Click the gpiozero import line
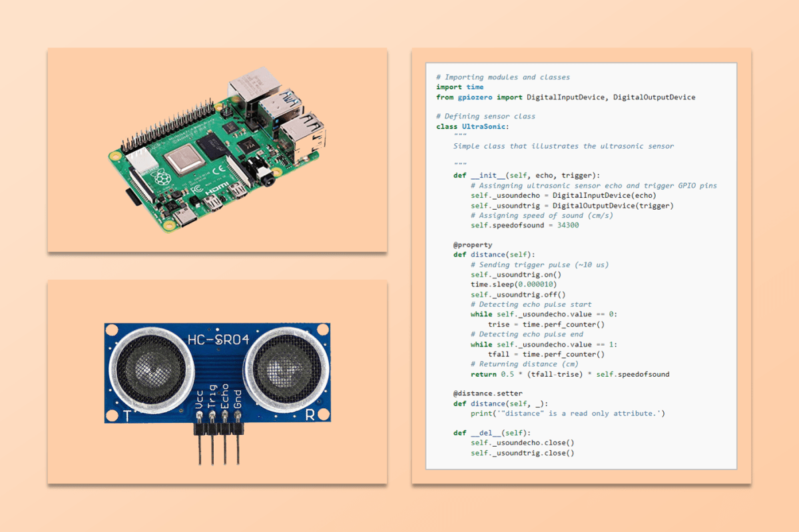Screen dimensions: 799x532 (566, 97)
